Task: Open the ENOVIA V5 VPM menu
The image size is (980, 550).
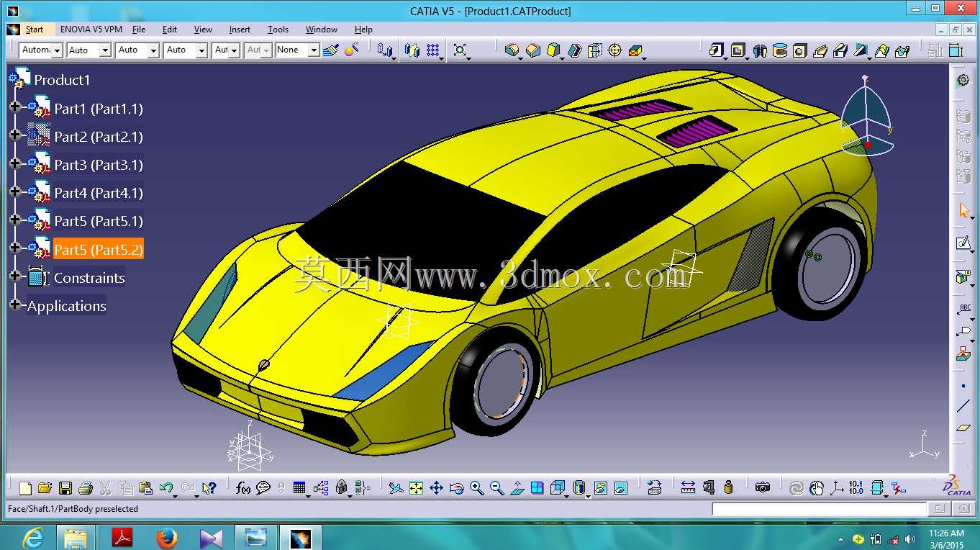Action: pyautogui.click(x=91, y=30)
